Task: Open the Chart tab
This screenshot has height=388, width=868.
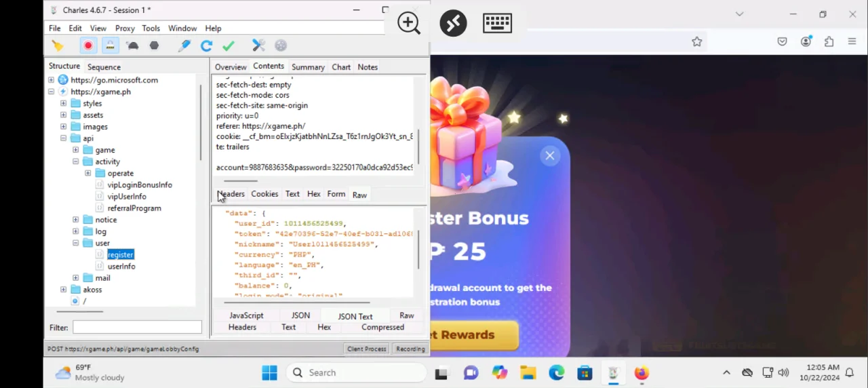Action: click(341, 67)
